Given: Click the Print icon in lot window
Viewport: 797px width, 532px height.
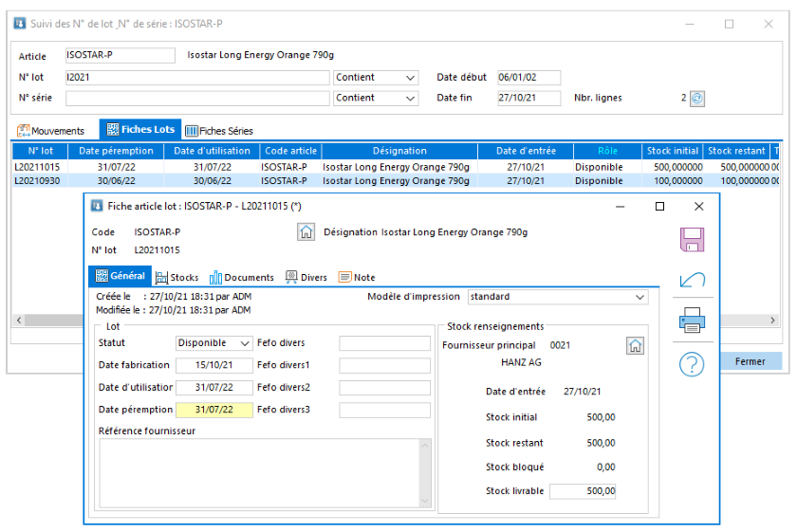Looking at the screenshot, I should (692, 321).
